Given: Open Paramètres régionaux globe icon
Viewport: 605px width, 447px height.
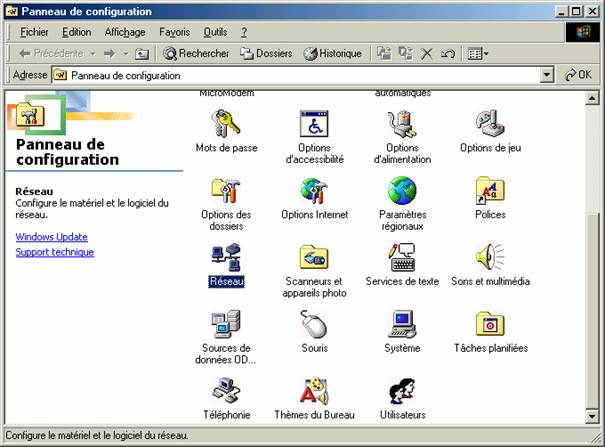Looking at the screenshot, I should click(402, 191).
